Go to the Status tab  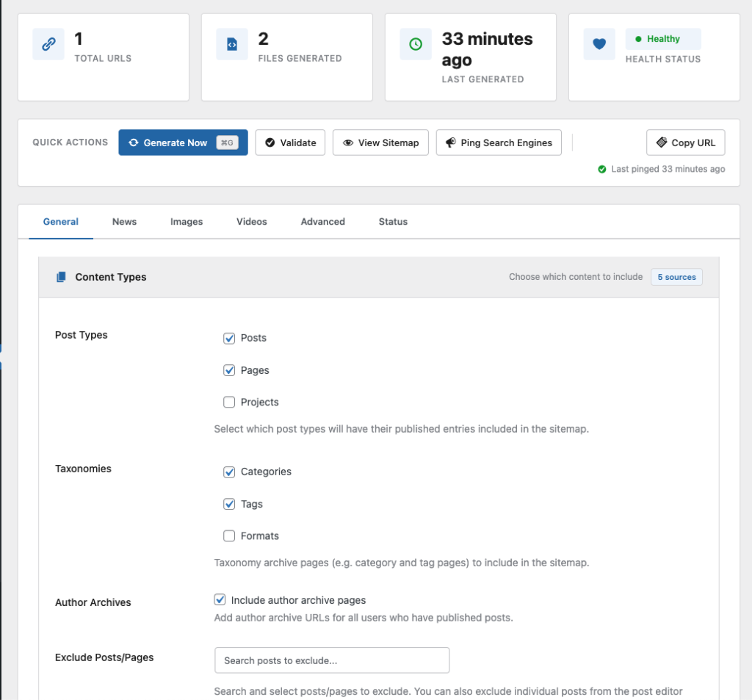pos(393,221)
